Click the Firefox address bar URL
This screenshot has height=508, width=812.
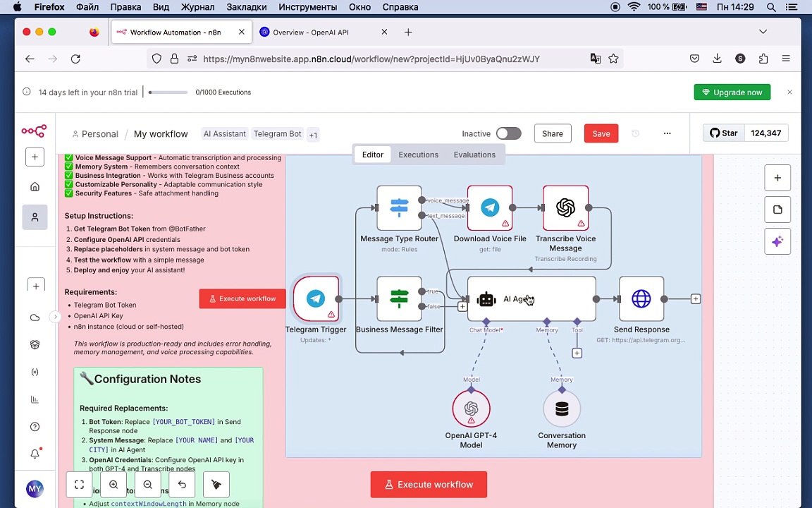371,59
